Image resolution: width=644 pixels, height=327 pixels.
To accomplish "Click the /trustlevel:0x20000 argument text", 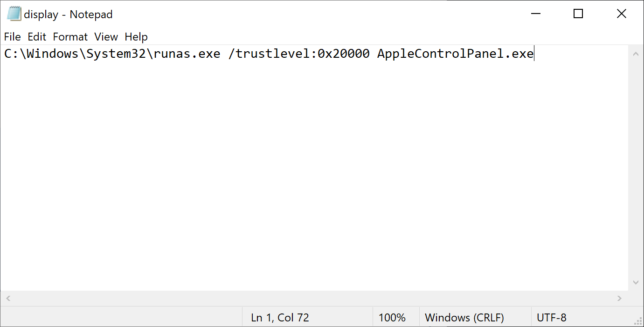I will (298, 54).
